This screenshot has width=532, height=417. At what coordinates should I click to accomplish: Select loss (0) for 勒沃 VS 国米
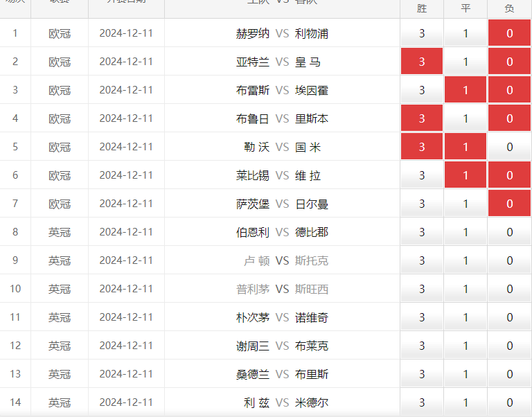coord(509,147)
